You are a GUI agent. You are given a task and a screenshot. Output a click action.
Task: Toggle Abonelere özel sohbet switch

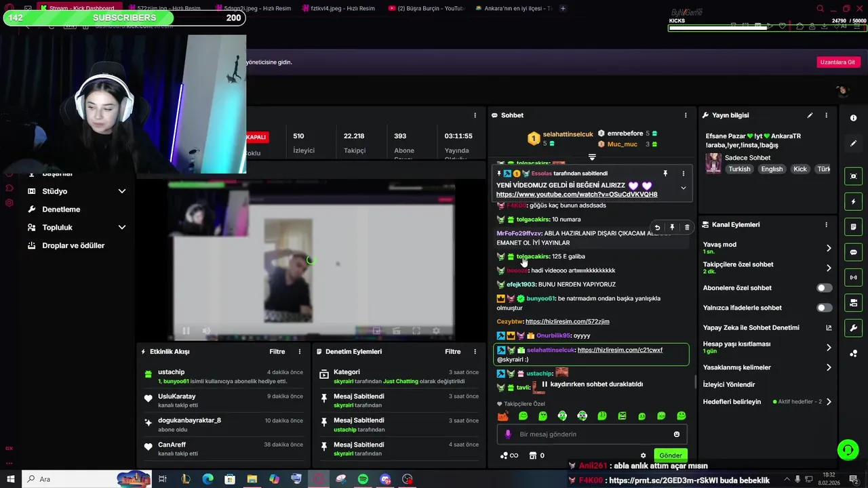pos(824,288)
